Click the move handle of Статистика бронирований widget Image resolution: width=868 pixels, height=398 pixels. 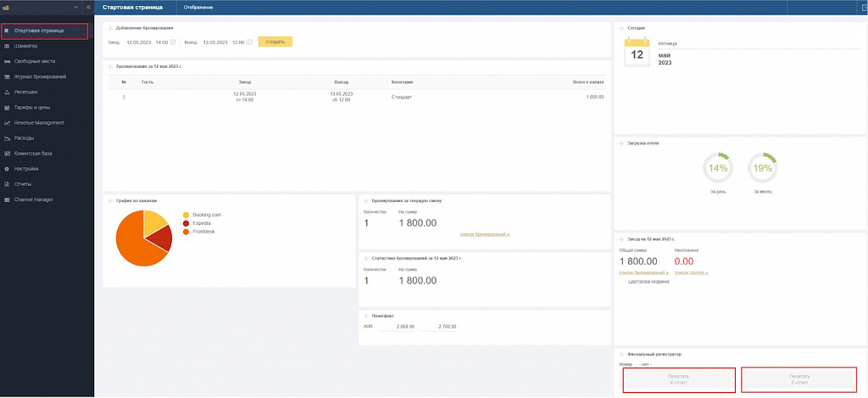tap(366, 258)
